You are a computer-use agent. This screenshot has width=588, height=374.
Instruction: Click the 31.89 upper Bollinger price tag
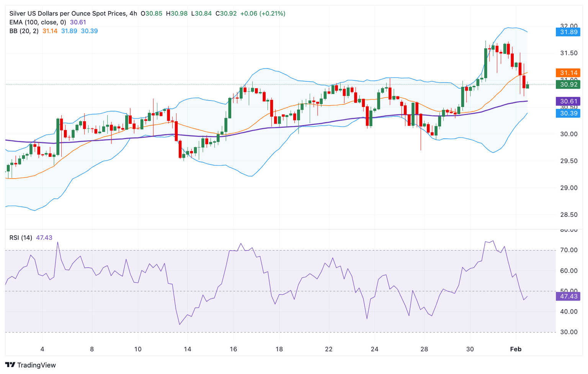pyautogui.click(x=568, y=32)
